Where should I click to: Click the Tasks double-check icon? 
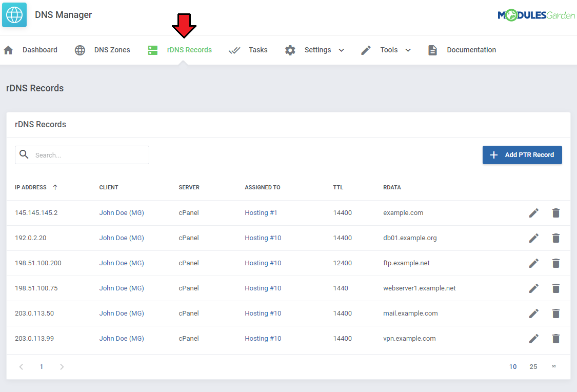pos(234,50)
